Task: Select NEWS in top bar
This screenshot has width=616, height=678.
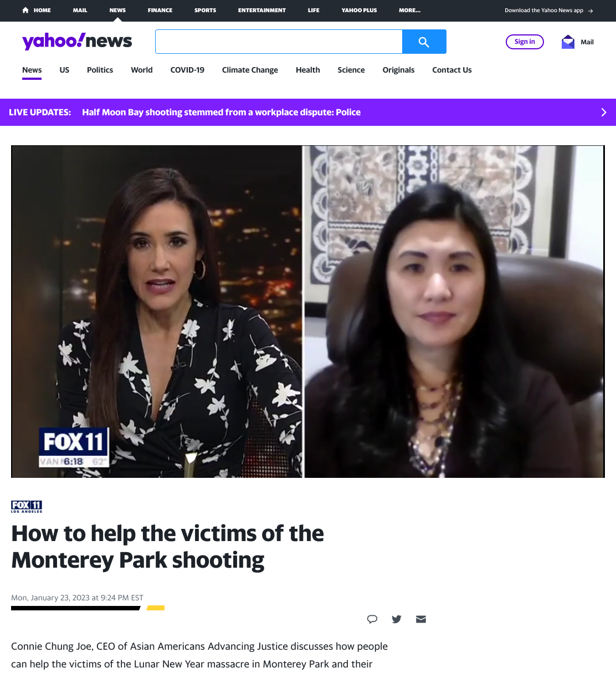Action: [117, 10]
